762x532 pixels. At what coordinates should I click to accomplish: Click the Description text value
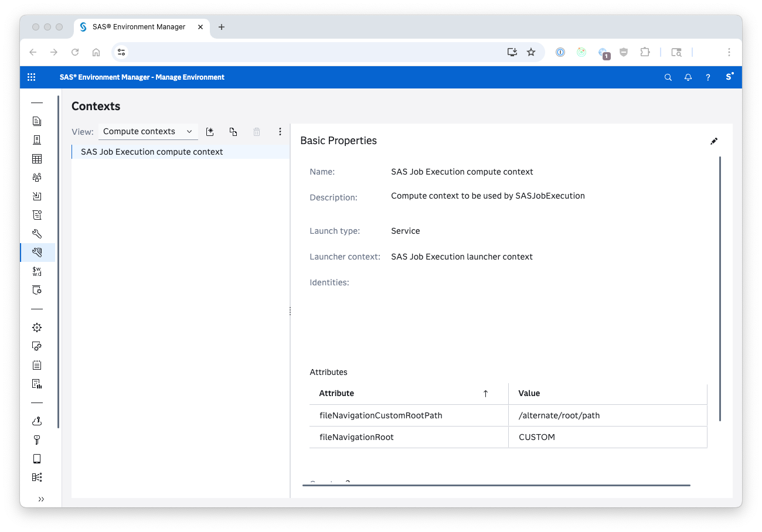[x=488, y=196]
